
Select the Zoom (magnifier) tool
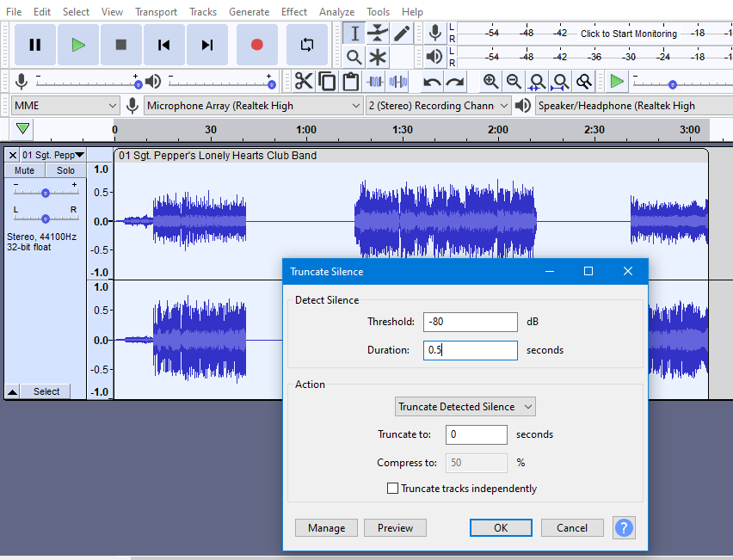tap(354, 57)
